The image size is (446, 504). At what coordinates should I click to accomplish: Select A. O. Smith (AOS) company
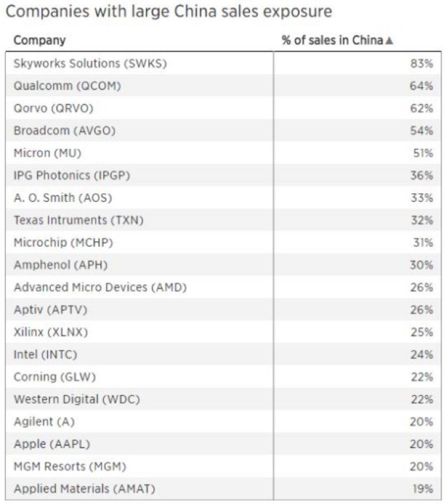(63, 198)
